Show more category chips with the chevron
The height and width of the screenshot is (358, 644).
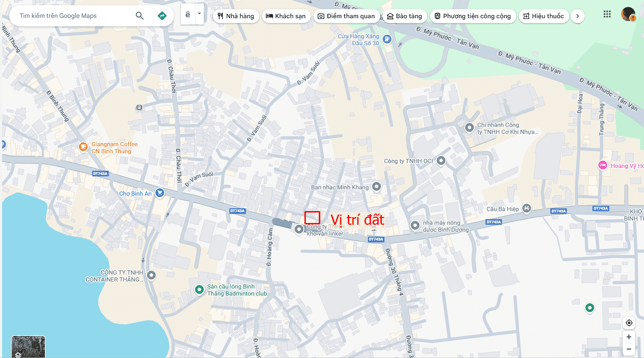pyautogui.click(x=578, y=16)
